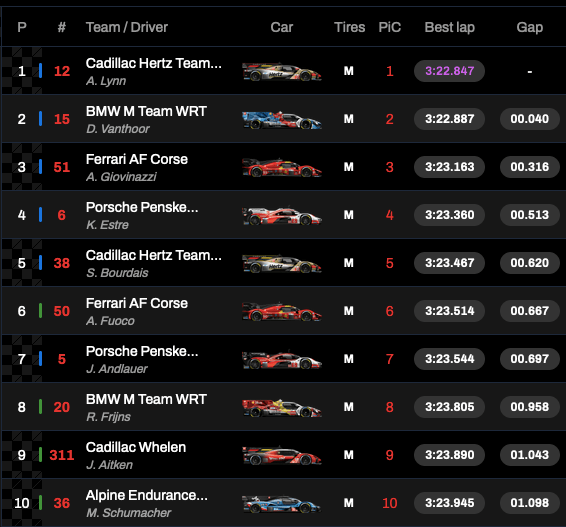This screenshot has height=527, width=566.
Task: Click the #50 Ferrari car icon
Action: pos(282,312)
